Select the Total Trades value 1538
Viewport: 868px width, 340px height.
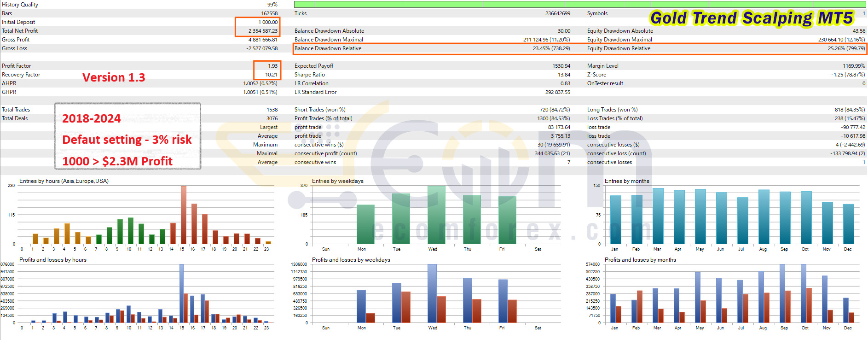[x=272, y=110]
